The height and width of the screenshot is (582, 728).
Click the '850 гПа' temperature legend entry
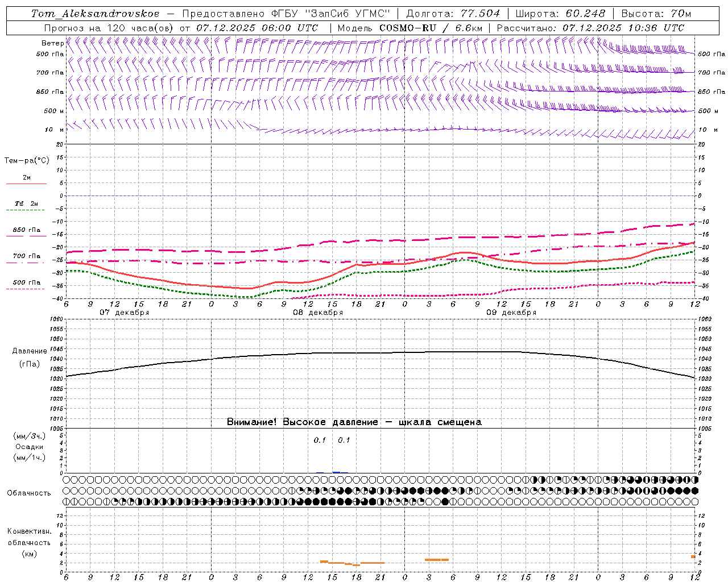(27, 230)
